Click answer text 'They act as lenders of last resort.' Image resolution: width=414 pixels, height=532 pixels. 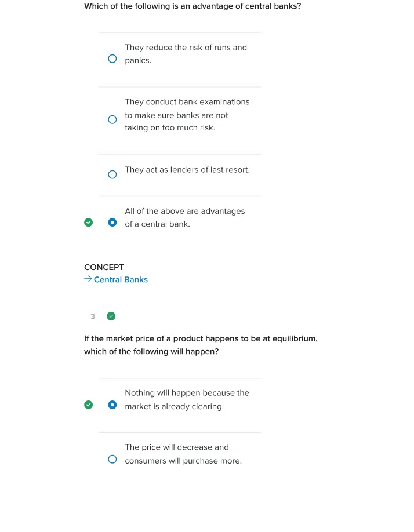pyautogui.click(x=187, y=170)
